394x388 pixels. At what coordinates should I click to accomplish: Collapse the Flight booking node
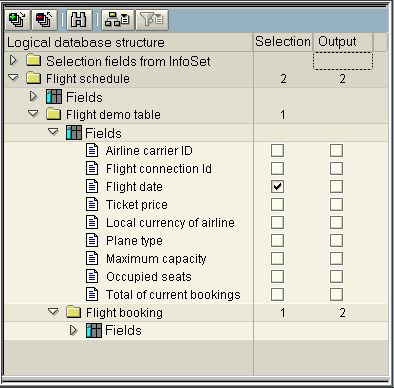[x=53, y=312]
